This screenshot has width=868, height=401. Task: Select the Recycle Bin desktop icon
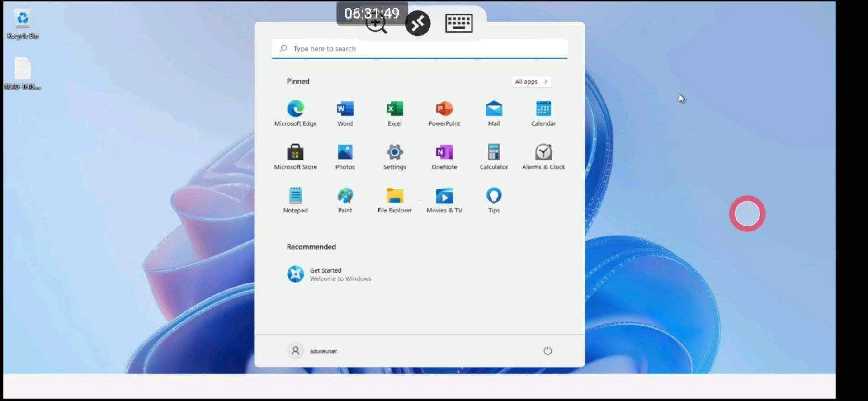tap(23, 24)
